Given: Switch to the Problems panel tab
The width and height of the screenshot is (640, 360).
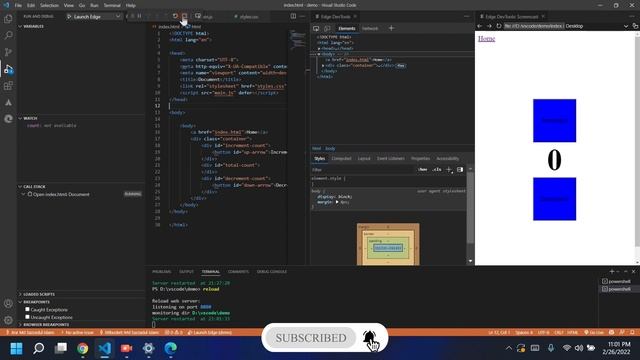Looking at the screenshot, I should (x=162, y=272).
